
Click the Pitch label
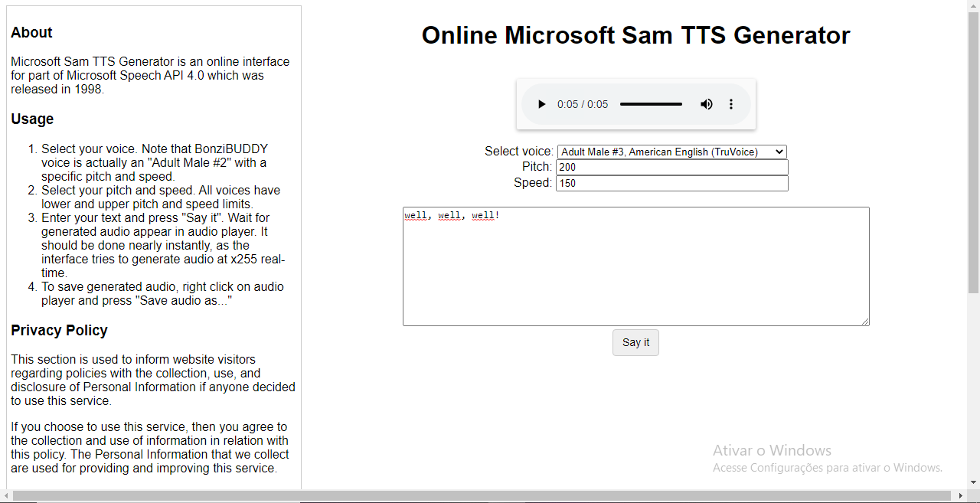point(537,167)
